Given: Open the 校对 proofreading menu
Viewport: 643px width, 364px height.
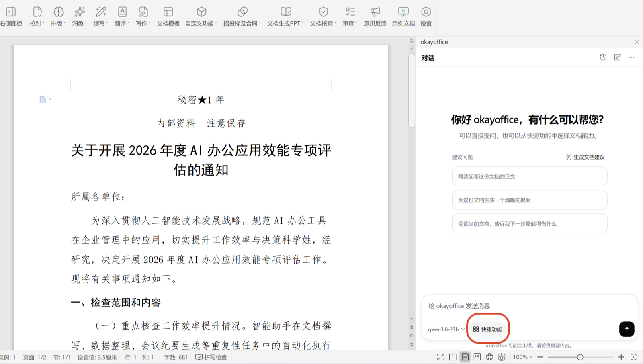Looking at the screenshot, I should (37, 16).
